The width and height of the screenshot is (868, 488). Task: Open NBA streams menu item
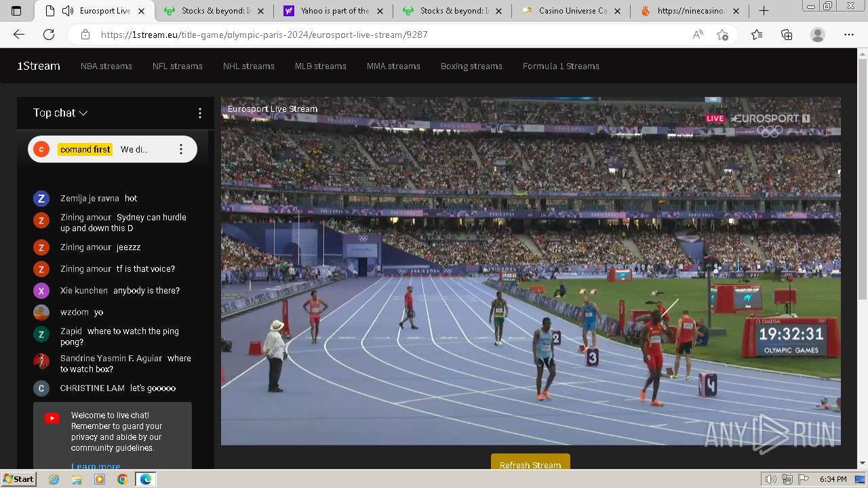106,66
